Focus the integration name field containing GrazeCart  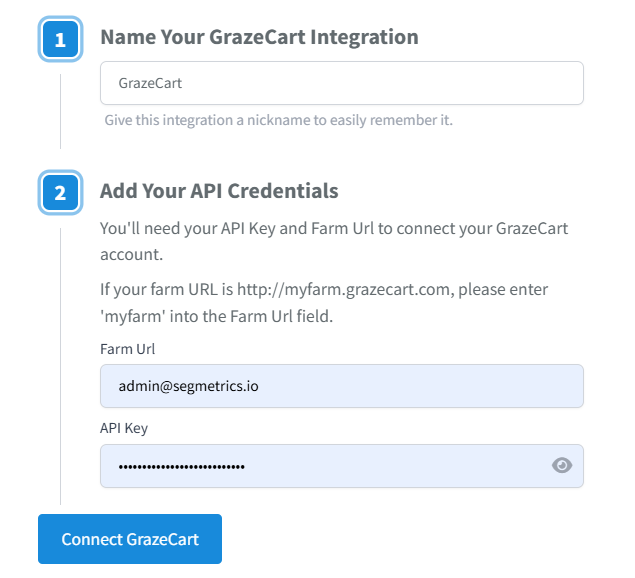coord(340,84)
